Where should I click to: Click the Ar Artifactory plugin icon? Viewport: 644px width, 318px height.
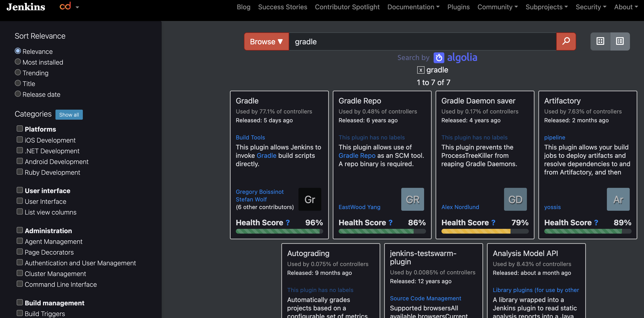[x=618, y=199]
